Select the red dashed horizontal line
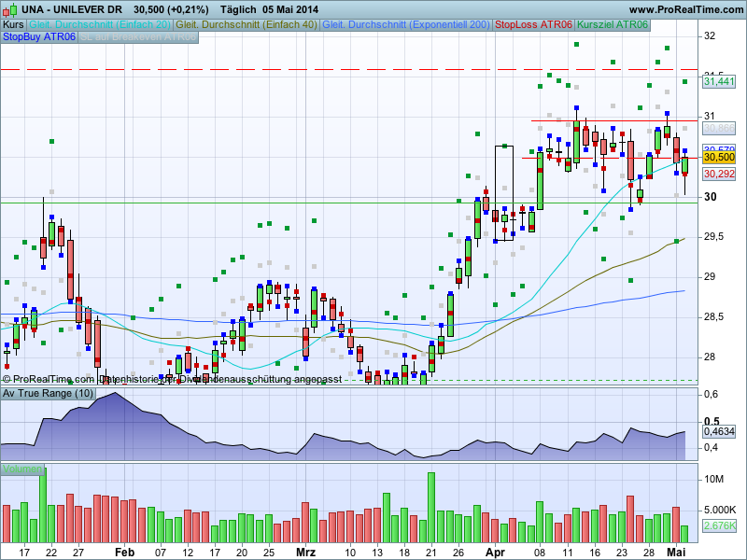Image resolution: width=747 pixels, height=560 pixels. point(348,69)
